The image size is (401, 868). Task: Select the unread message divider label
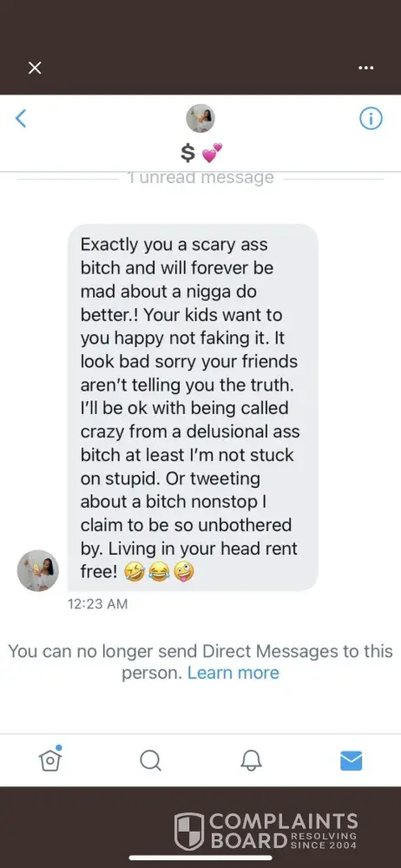[x=200, y=178]
